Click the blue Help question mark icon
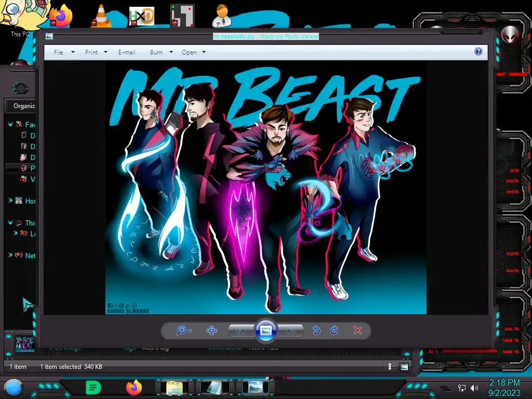The image size is (532, 399). (478, 51)
